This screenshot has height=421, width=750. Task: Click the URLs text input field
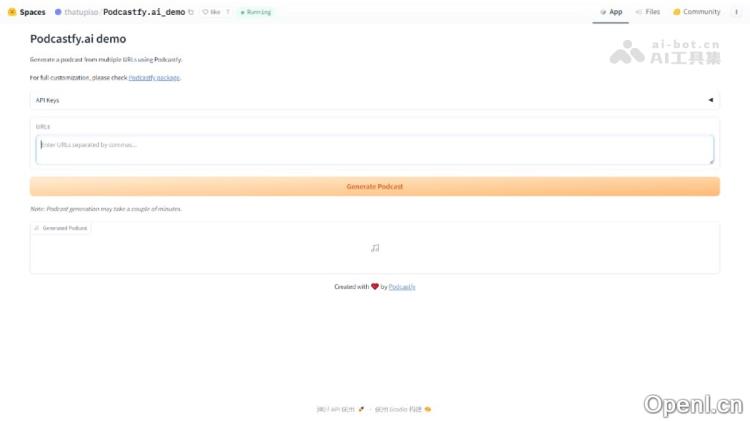point(374,149)
